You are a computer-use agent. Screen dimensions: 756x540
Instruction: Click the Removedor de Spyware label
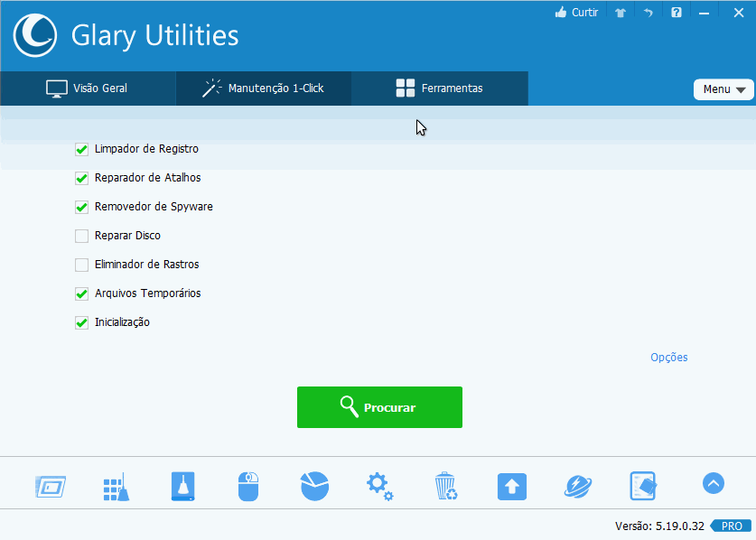[x=154, y=207]
